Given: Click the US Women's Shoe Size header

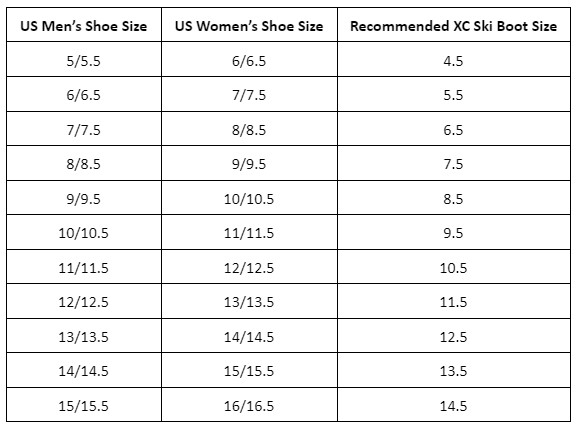Looking at the screenshot, I should point(249,25).
